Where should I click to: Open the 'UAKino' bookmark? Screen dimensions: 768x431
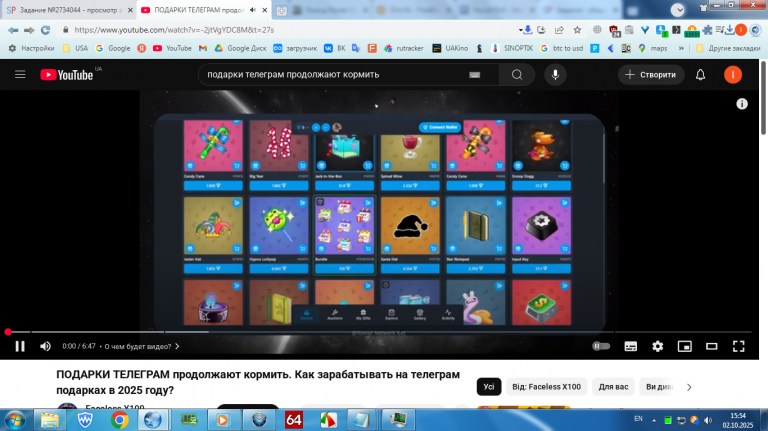(451, 48)
